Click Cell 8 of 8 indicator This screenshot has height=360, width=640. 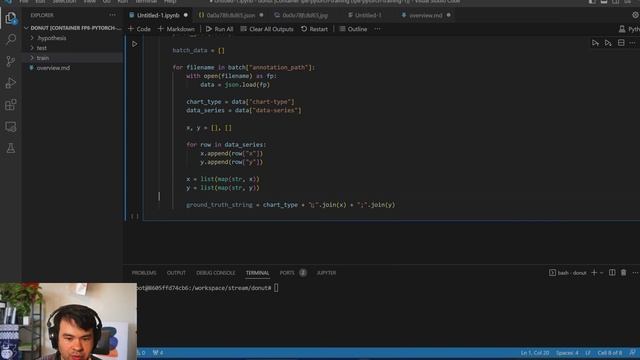pyautogui.click(x=610, y=353)
